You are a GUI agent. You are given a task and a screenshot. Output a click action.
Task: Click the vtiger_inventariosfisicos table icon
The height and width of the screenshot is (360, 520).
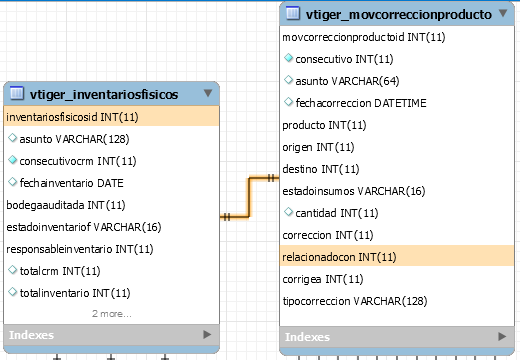pyautogui.click(x=17, y=93)
